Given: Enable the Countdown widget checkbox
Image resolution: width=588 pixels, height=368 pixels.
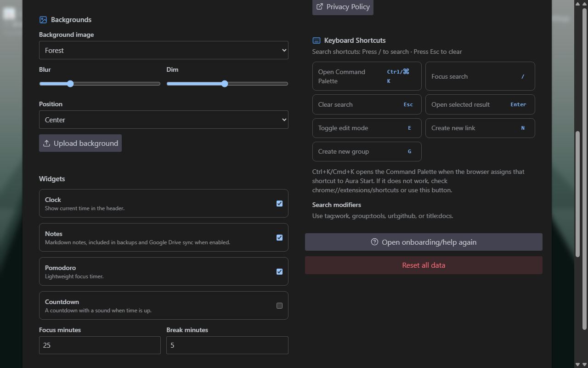Looking at the screenshot, I should tap(279, 305).
